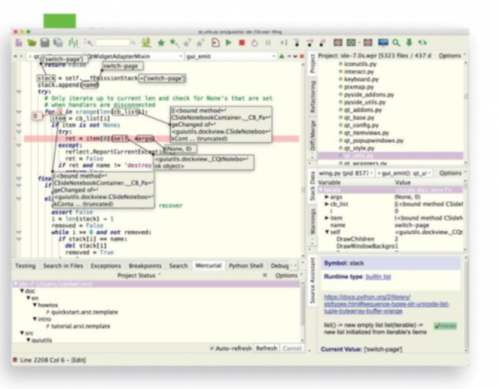Screen dimensions: 500x389
Task: Select qt_style.py in the project tree
Action: point(359,148)
